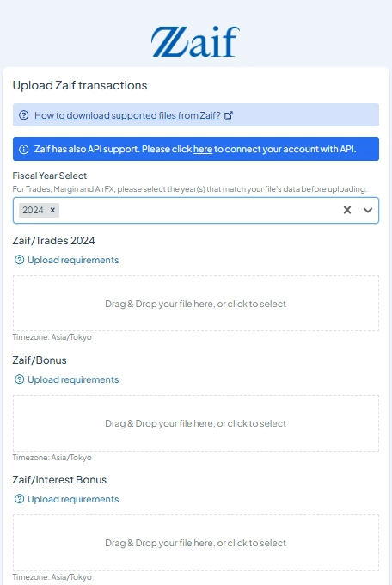
Task: Expand the Fiscal Year dropdown chevron
Action: (x=368, y=210)
